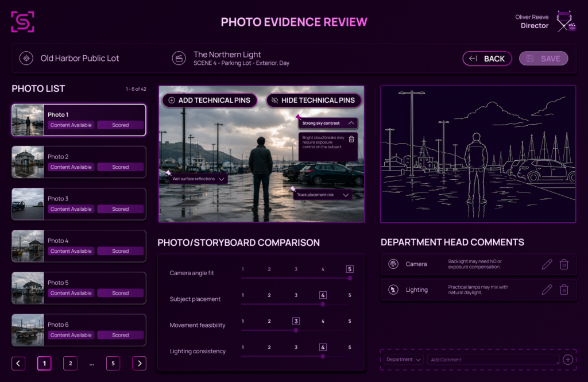Screen dimensions: 588x382
Task: Go to next photo list page
Action: (139, 363)
